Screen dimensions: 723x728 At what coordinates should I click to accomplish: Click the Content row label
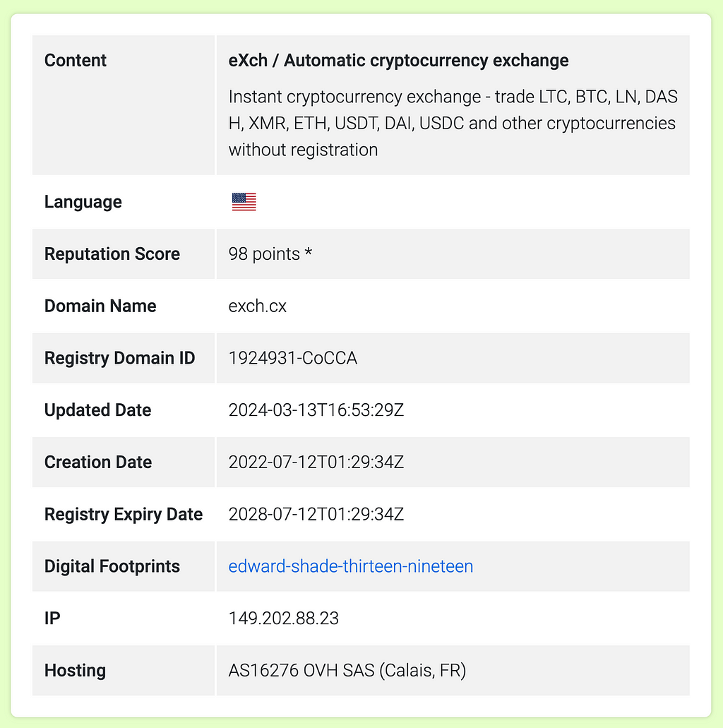pyautogui.click(x=76, y=60)
